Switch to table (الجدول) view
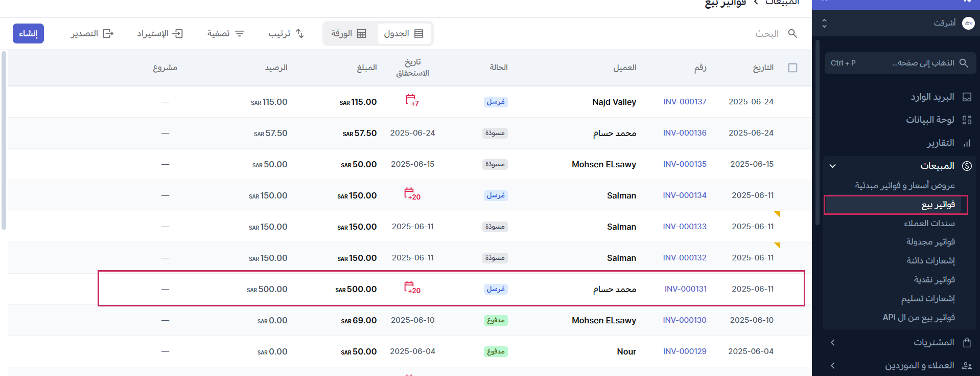Image resolution: width=980 pixels, height=376 pixels. pyautogui.click(x=404, y=34)
